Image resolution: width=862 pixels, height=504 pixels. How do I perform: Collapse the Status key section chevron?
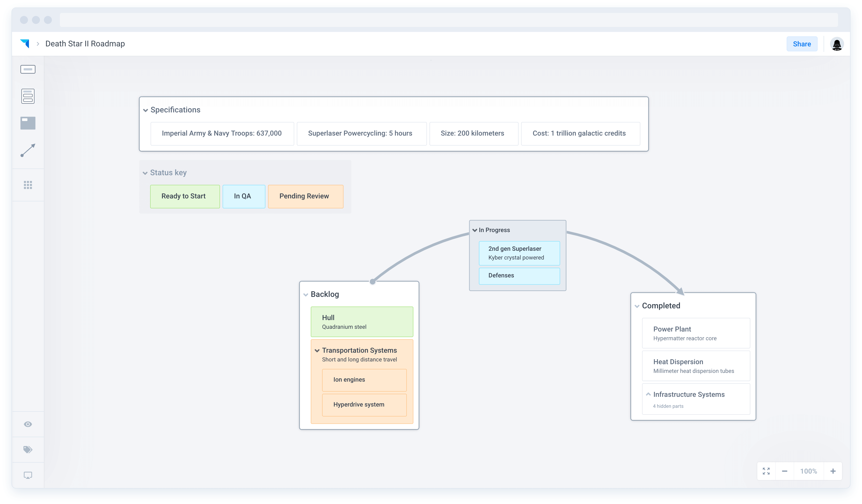(145, 173)
